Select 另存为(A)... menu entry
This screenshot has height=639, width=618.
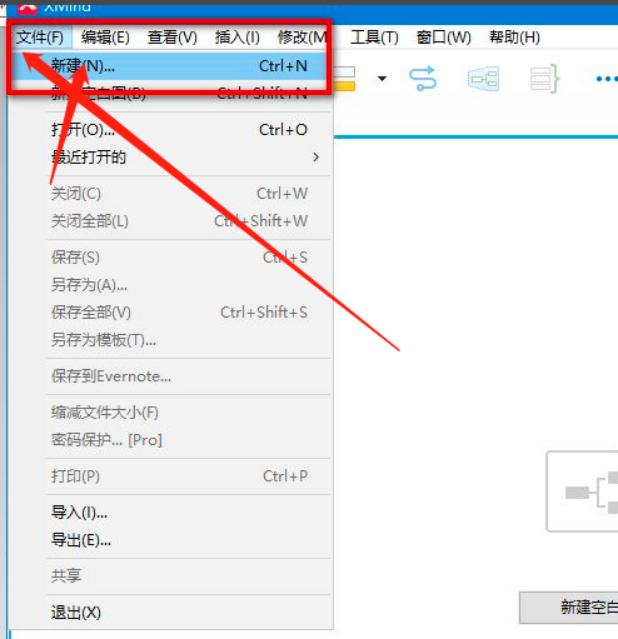(x=170, y=285)
